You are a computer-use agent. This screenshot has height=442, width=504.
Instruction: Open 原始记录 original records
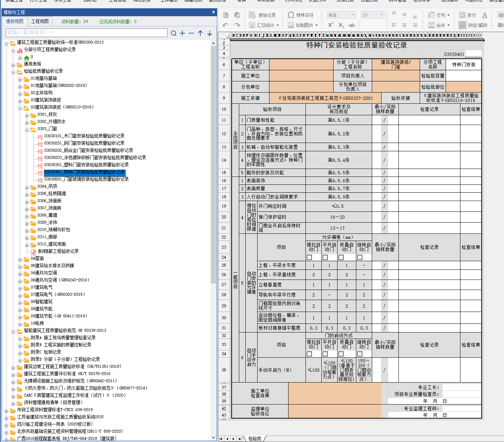click(x=262, y=15)
